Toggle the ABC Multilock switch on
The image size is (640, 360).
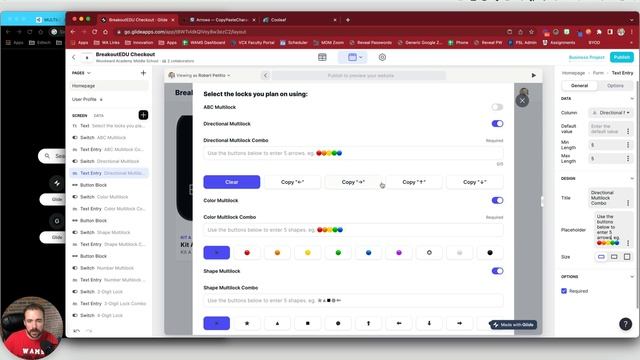(497, 107)
